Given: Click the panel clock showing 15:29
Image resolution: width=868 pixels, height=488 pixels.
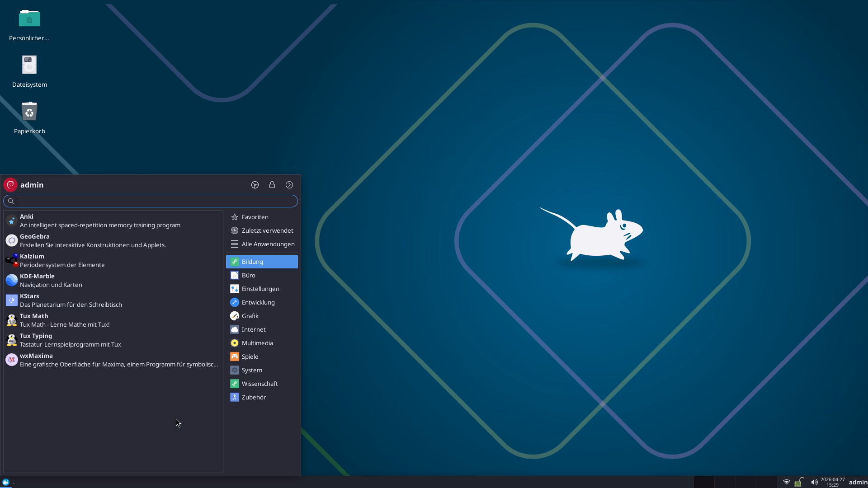Looking at the screenshot, I should click(x=832, y=482).
